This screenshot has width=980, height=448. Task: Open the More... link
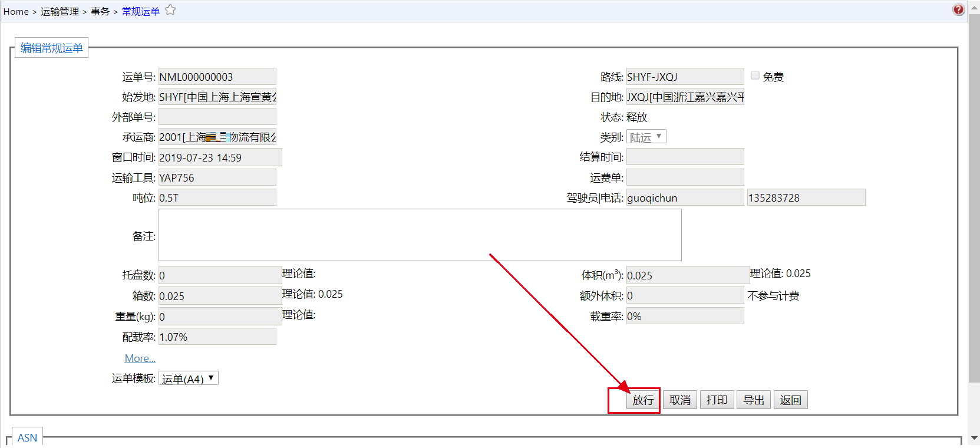tap(140, 358)
